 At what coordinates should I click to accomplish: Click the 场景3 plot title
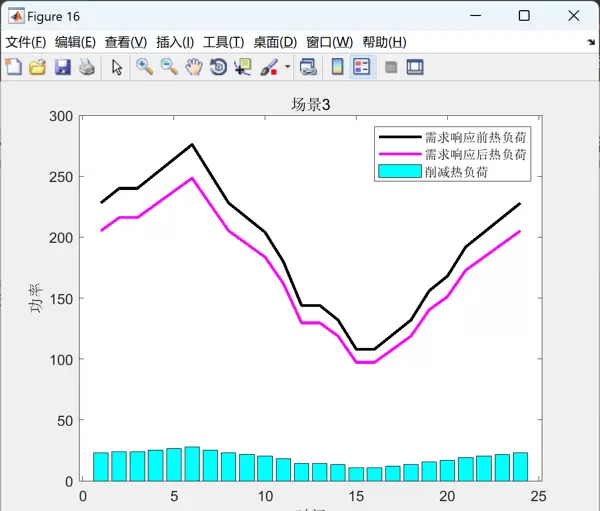click(x=310, y=105)
